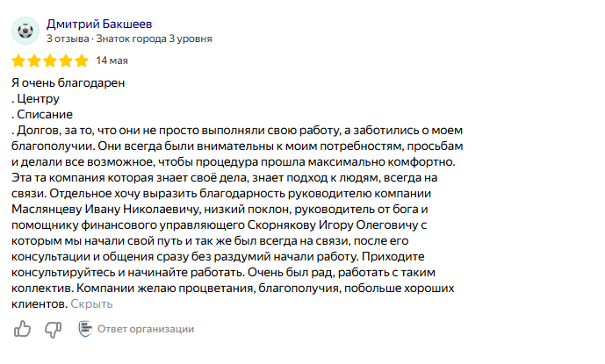Click the '3 отзыва' reviewer stat
Viewport: 605px width, 364px height.
68,39
